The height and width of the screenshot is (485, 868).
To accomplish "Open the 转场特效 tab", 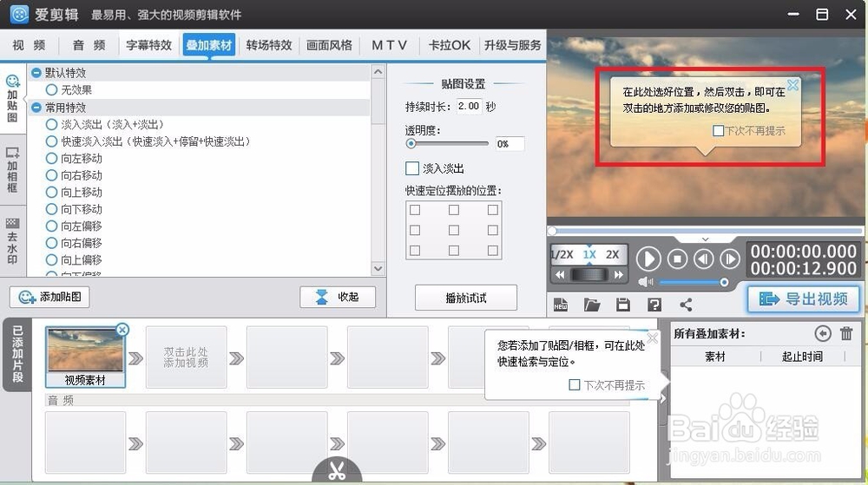I will [269, 45].
